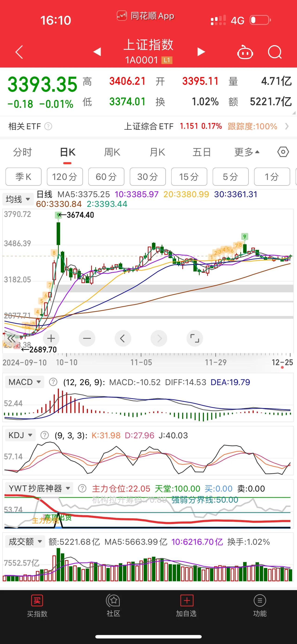Expand the KDJ indicator dropdown
Image resolution: width=297 pixels, height=644 pixels.
point(20,435)
